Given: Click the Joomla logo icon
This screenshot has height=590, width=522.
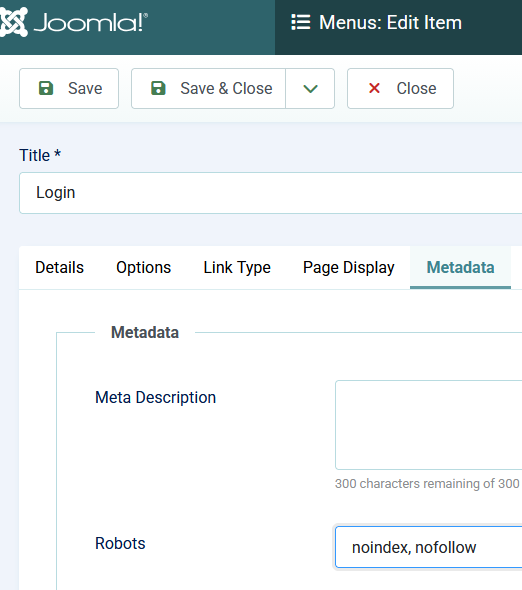Looking at the screenshot, I should point(14,22).
